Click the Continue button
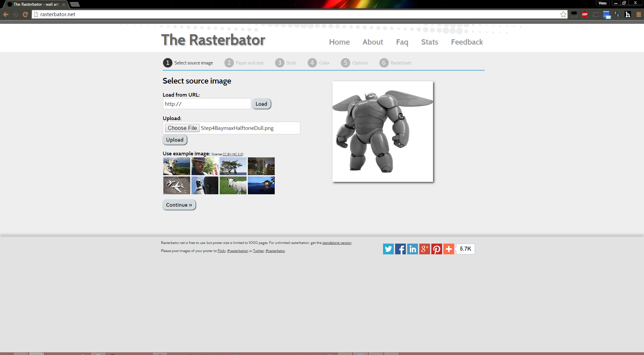This screenshot has height=355, width=644. click(179, 205)
